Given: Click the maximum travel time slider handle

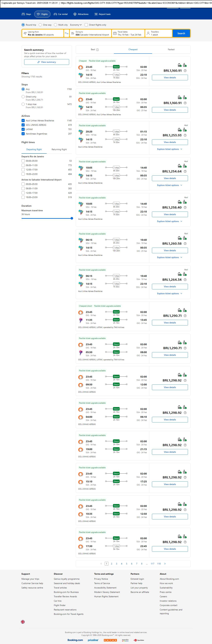Looking at the screenshot, I should [72, 218].
